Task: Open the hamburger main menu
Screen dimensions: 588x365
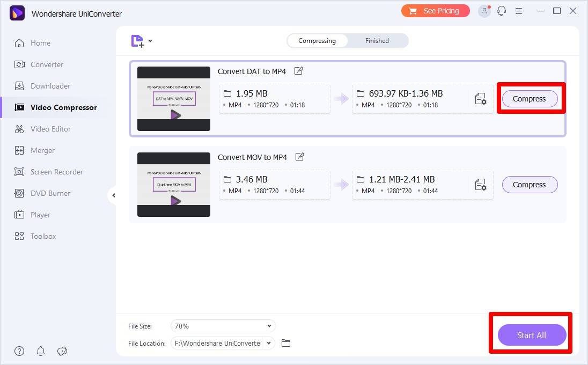Action: coord(519,11)
